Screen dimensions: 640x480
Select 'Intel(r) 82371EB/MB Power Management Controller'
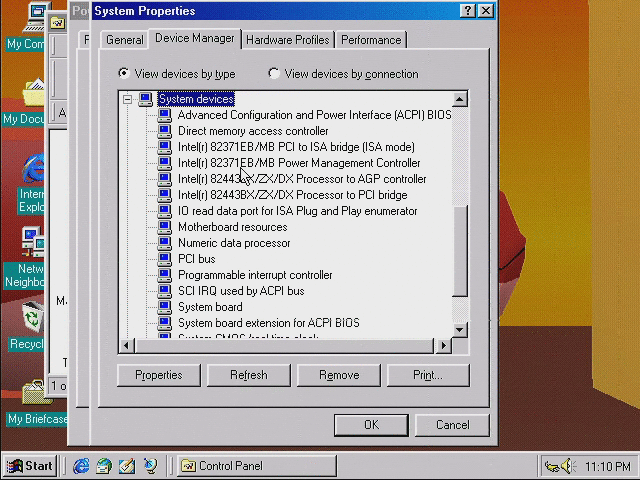coord(299,163)
